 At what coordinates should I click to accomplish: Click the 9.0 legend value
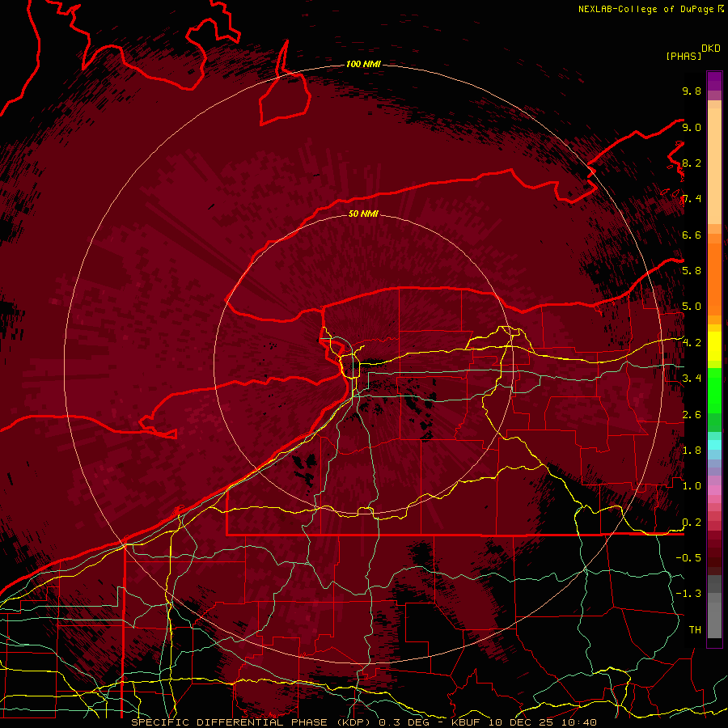point(692,127)
